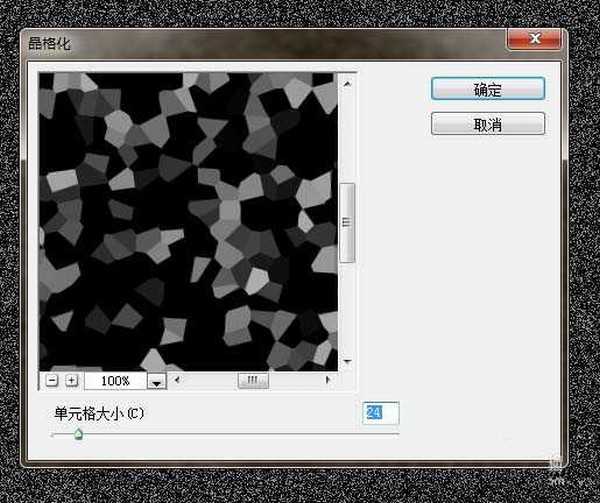Click the zoom in plus button
Image resolution: width=600 pixels, height=503 pixels.
pos(71,380)
